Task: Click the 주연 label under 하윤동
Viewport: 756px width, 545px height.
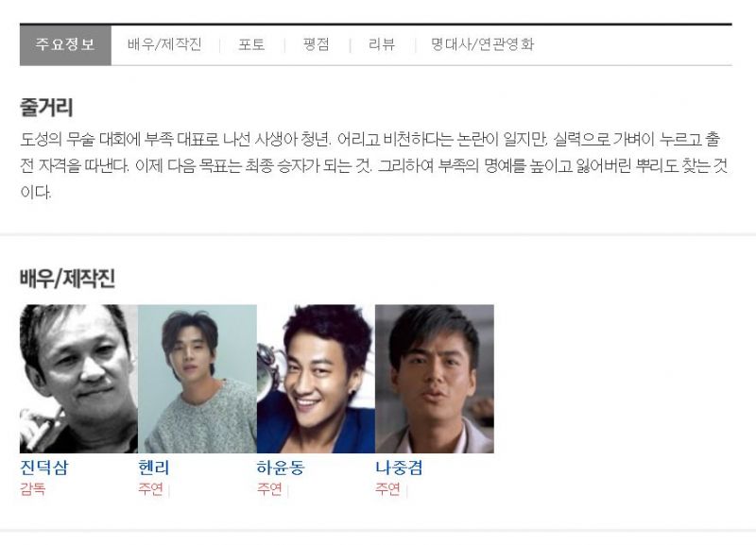Action: [x=269, y=489]
